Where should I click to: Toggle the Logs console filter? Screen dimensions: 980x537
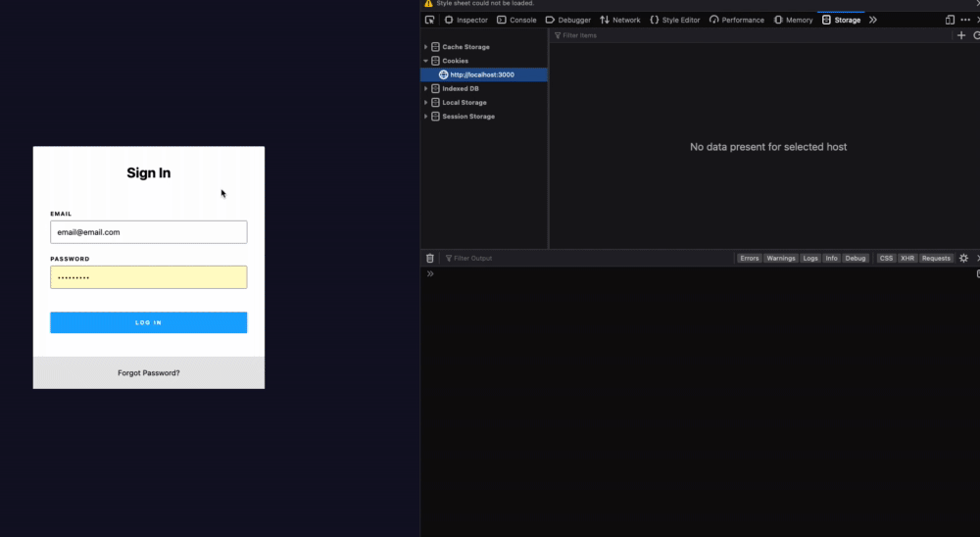810,258
